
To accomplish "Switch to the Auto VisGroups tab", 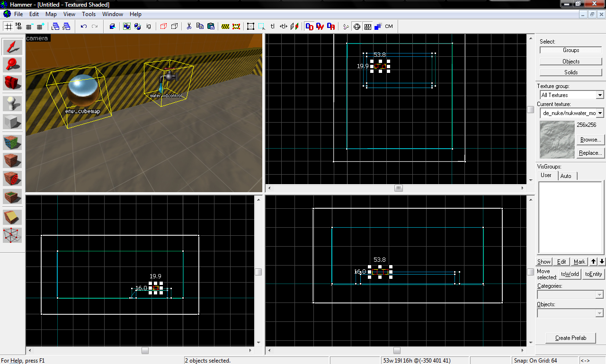I will click(x=565, y=176).
